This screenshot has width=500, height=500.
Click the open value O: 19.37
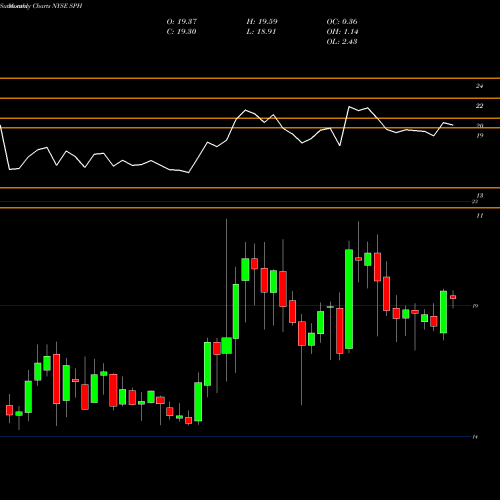point(182,22)
